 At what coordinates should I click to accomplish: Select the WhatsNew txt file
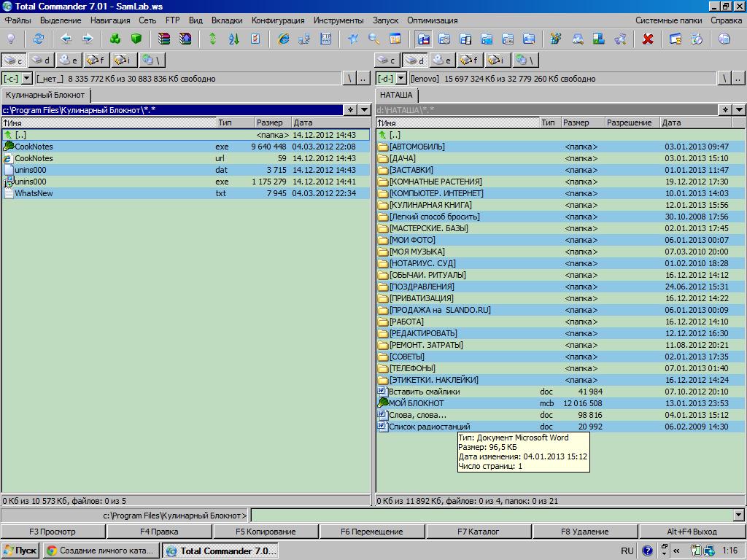click(186, 193)
